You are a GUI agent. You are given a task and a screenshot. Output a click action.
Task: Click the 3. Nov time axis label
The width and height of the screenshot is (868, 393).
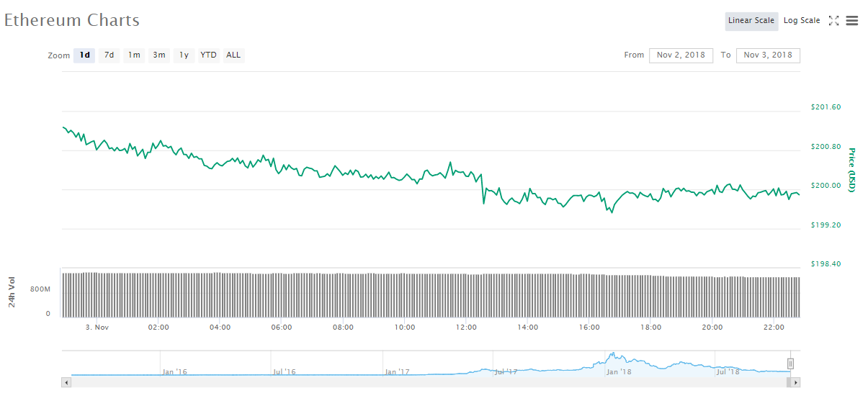tap(97, 327)
